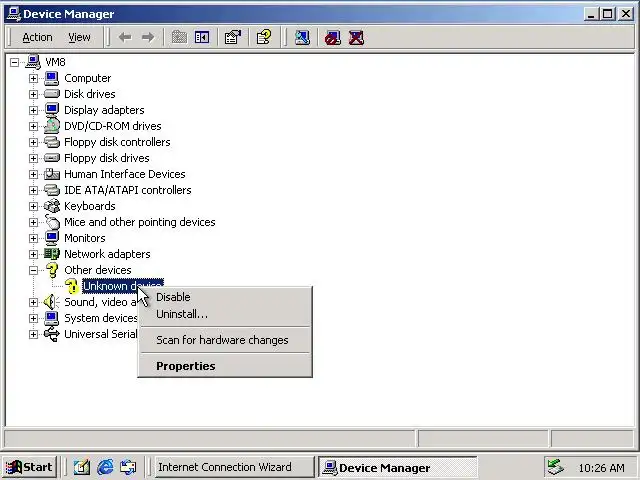Expand the Sound, video category

(33, 302)
